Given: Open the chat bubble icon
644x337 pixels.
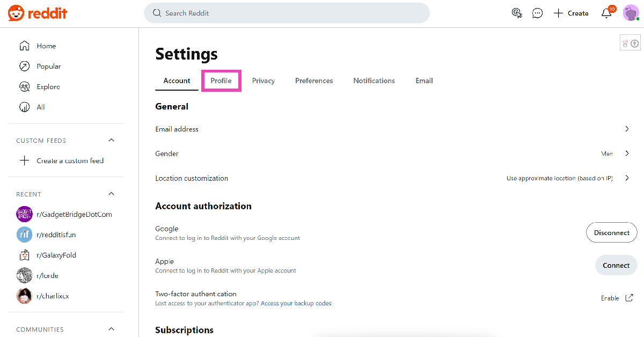Looking at the screenshot, I should click(537, 13).
